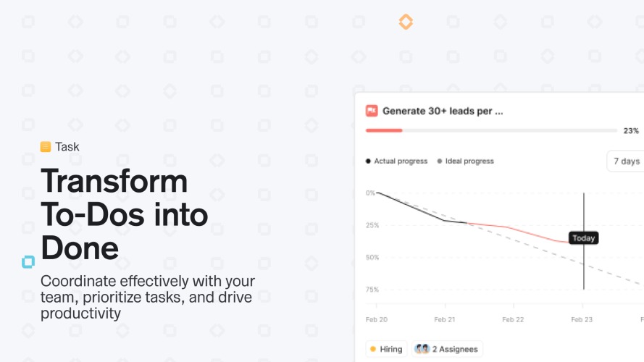Open the 2 Assignees chip
The width and height of the screenshot is (644, 362).
(x=447, y=349)
